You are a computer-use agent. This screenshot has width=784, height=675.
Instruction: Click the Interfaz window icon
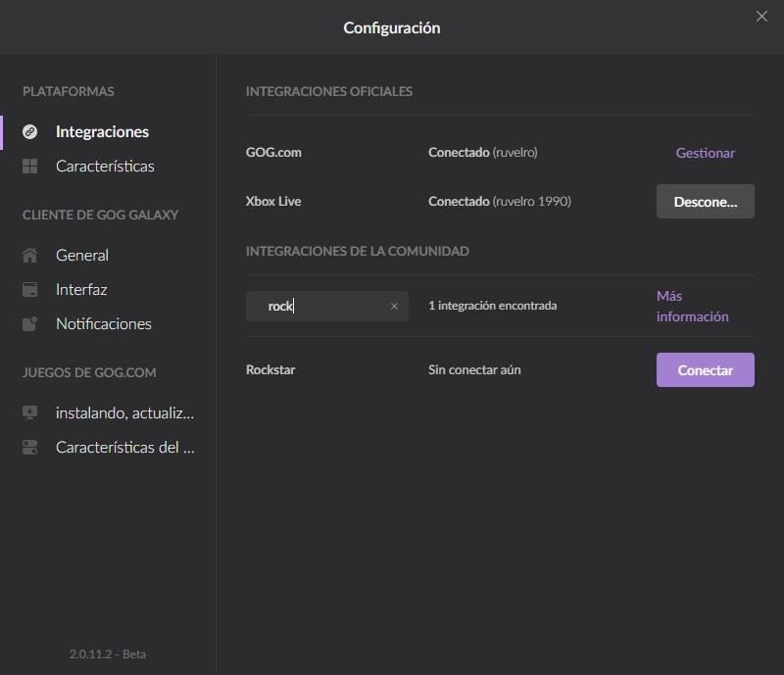[30, 289]
